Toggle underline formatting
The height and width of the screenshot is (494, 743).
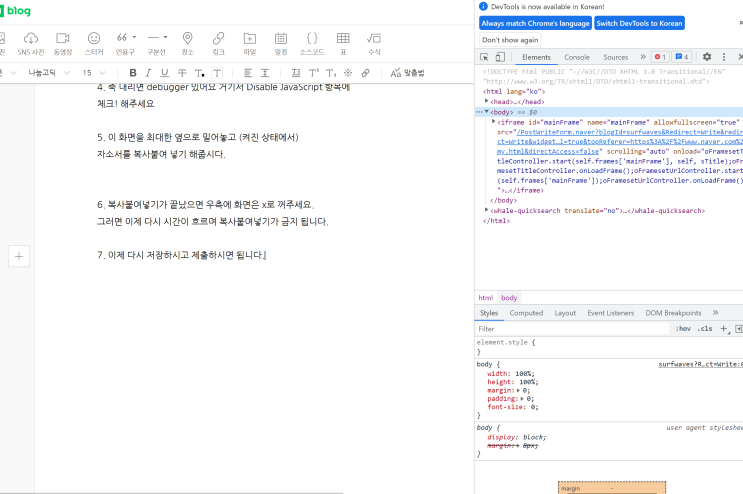click(164, 72)
